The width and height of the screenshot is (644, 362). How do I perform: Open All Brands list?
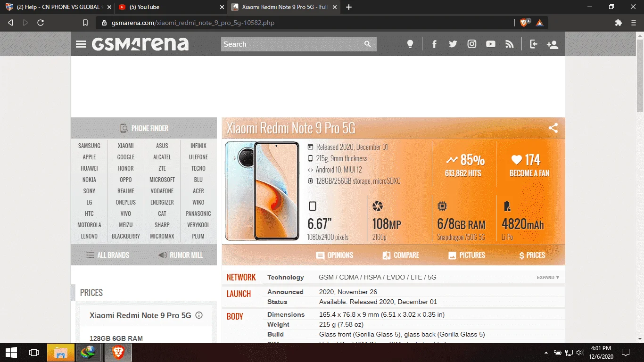pyautogui.click(x=107, y=255)
